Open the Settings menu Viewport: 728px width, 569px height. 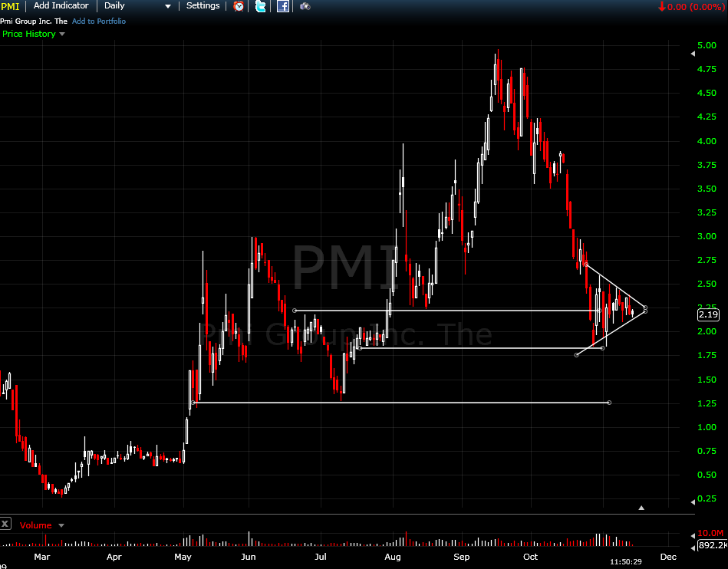[x=203, y=5]
